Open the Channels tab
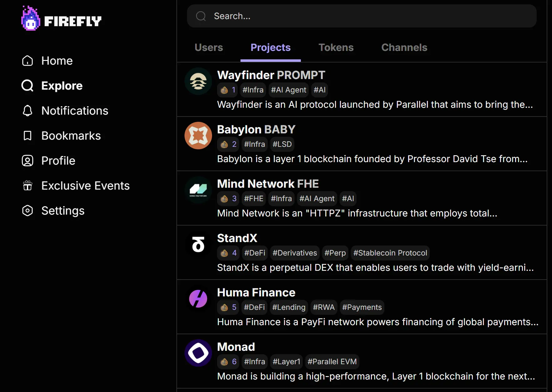The width and height of the screenshot is (552, 392). click(x=404, y=47)
